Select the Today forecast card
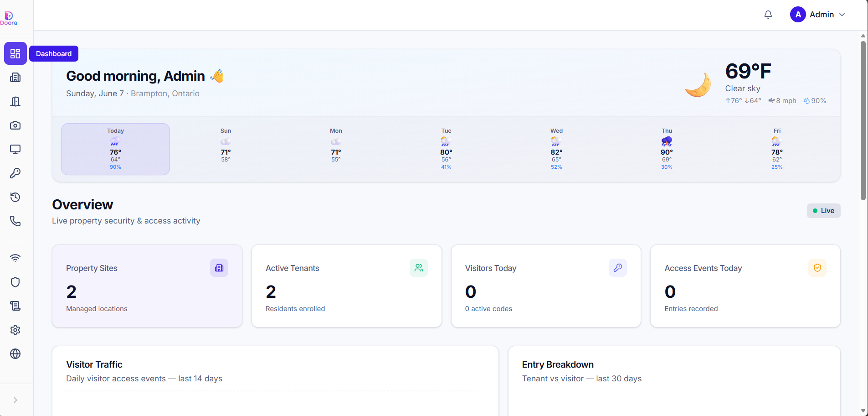Image resolution: width=868 pixels, height=416 pixels. [115, 149]
